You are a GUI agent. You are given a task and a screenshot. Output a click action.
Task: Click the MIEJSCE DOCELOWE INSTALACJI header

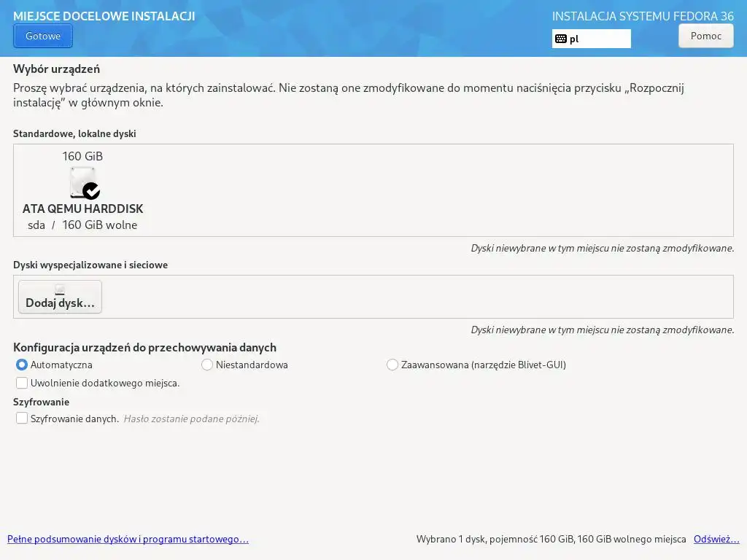[104, 16]
